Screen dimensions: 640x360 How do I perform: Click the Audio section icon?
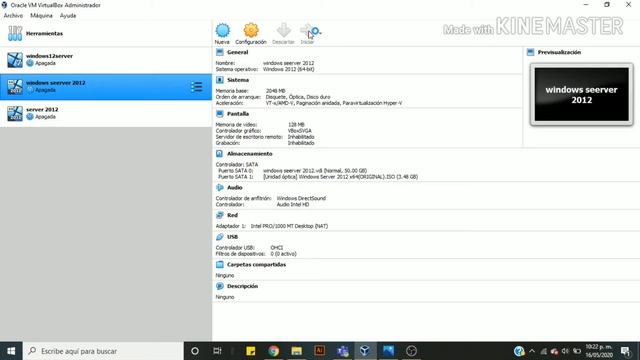tap(220, 187)
